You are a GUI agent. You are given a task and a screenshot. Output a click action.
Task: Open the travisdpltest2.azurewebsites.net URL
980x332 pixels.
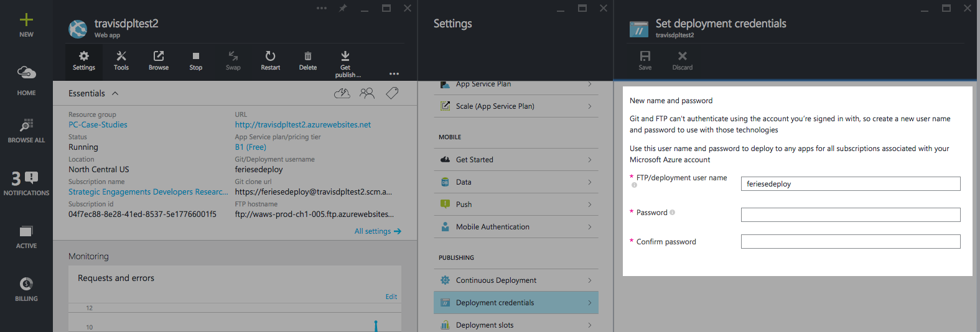coord(302,124)
